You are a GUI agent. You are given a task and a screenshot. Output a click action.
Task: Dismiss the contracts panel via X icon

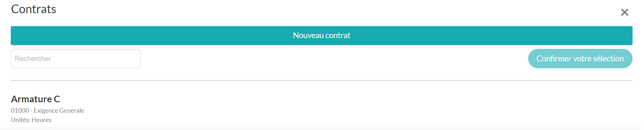click(625, 12)
